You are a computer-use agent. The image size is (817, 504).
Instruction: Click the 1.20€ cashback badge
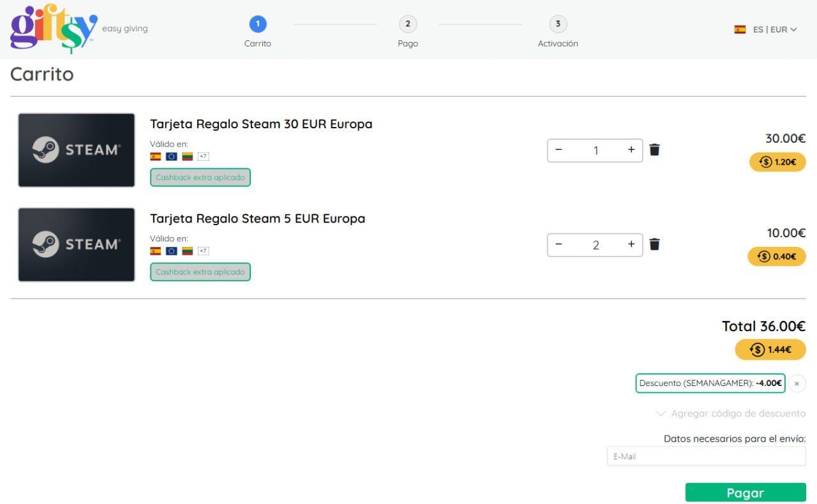pos(777,162)
